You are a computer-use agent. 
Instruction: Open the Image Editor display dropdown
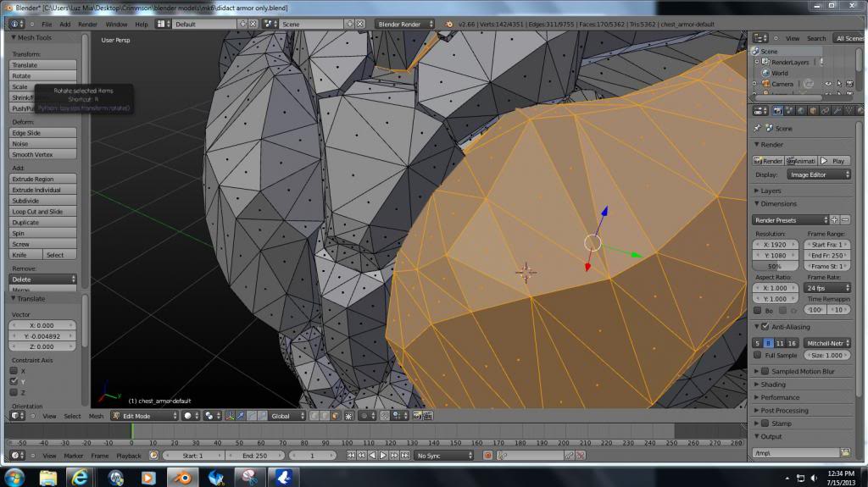click(819, 174)
